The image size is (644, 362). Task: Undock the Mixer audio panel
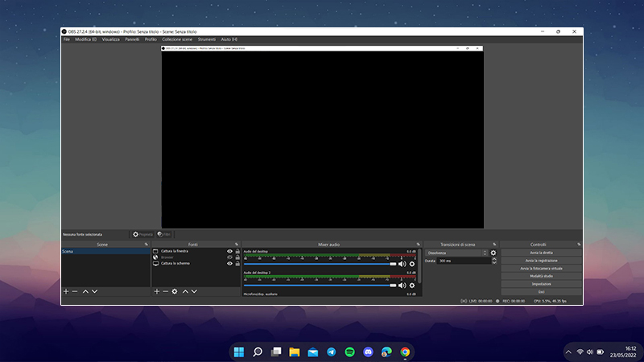point(418,244)
